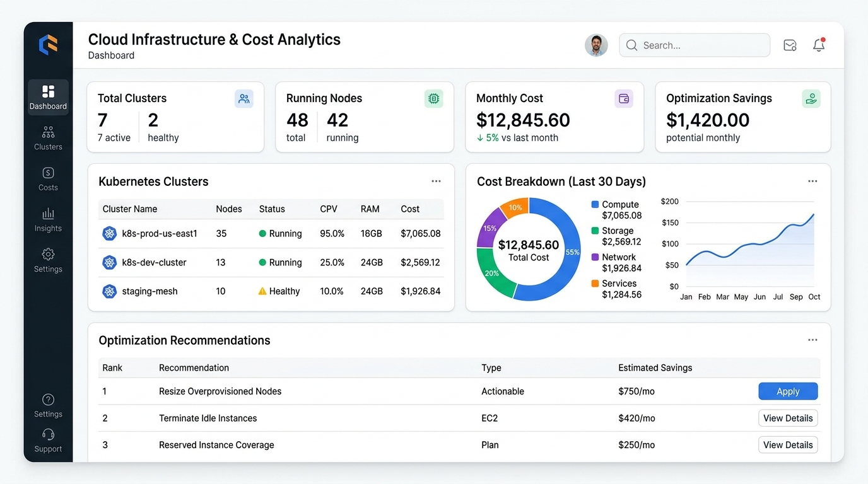Open the k8s-prod-us-east1 cluster name
This screenshot has height=484, width=868.
click(160, 234)
